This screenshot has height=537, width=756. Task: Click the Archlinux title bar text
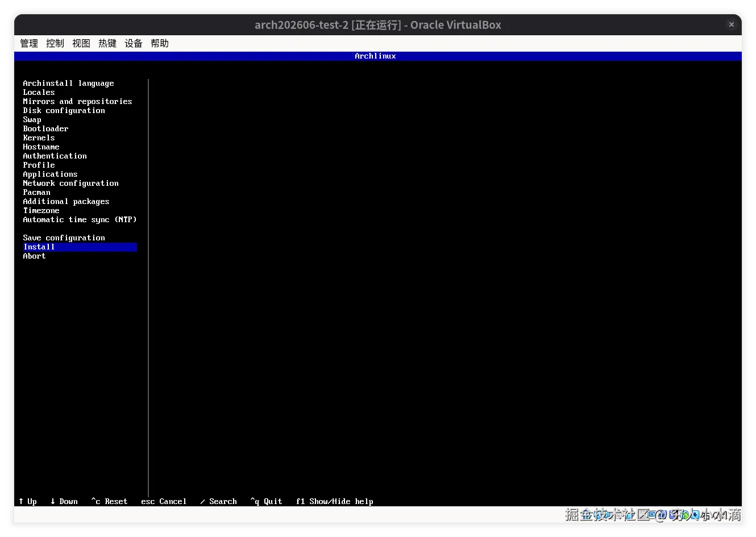[x=375, y=56]
